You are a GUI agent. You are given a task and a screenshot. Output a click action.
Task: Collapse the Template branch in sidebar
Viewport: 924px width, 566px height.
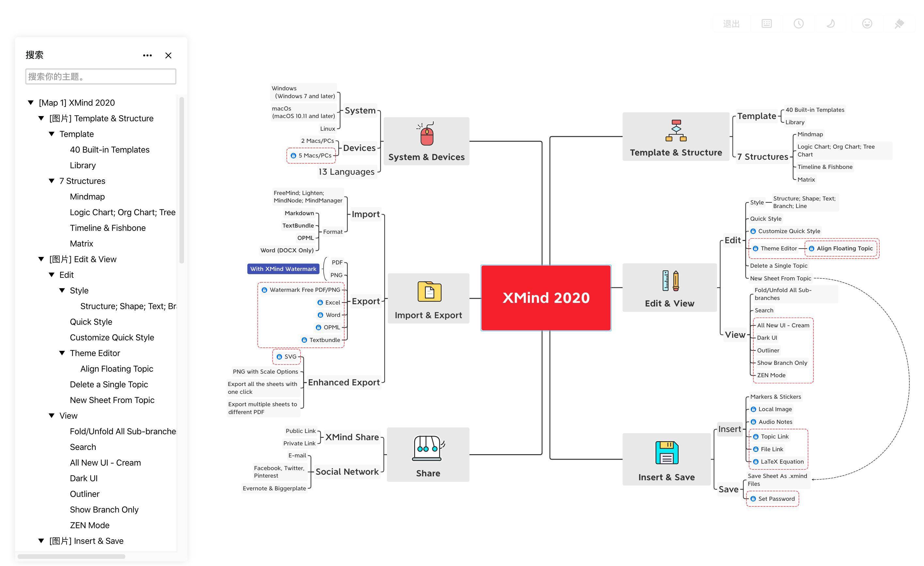point(51,134)
